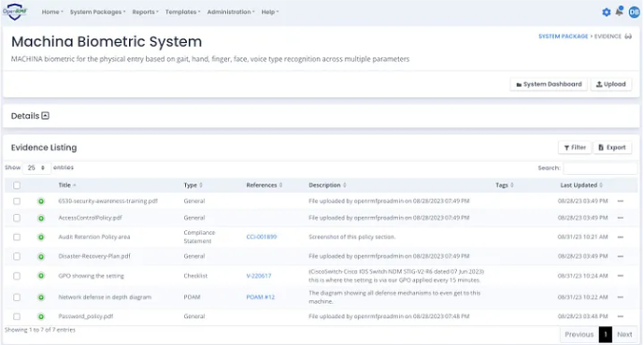Sort the table by Description column
This screenshot has height=345, width=644.
pyautogui.click(x=327, y=185)
